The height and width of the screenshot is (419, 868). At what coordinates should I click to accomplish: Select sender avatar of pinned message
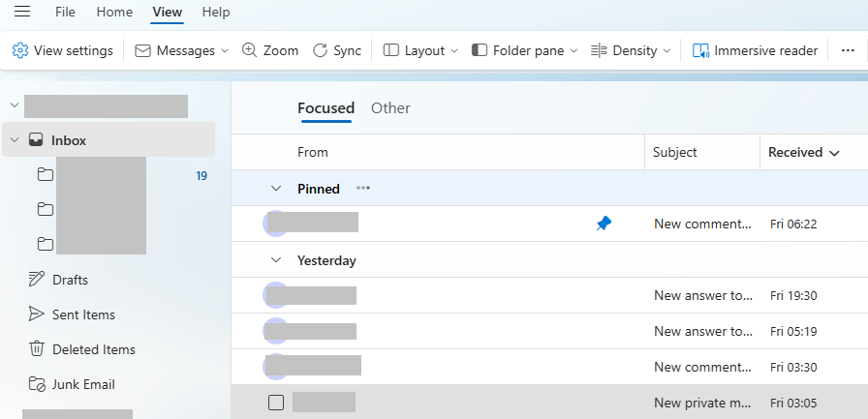coord(275,224)
